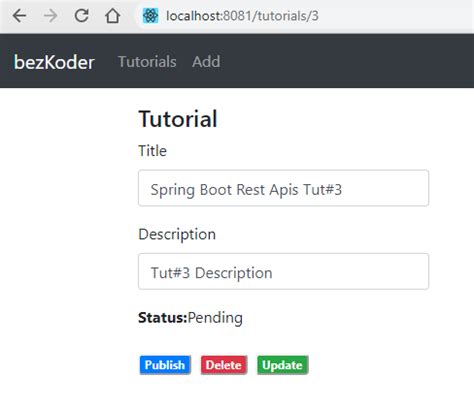Image resolution: width=474 pixels, height=407 pixels.
Task: Open the Add nav item
Action: click(x=206, y=62)
